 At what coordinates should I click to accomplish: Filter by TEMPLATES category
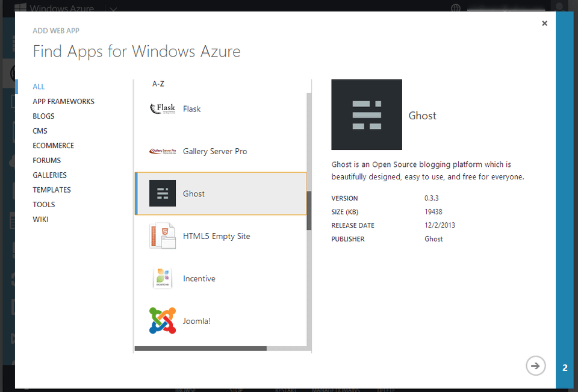pos(52,190)
